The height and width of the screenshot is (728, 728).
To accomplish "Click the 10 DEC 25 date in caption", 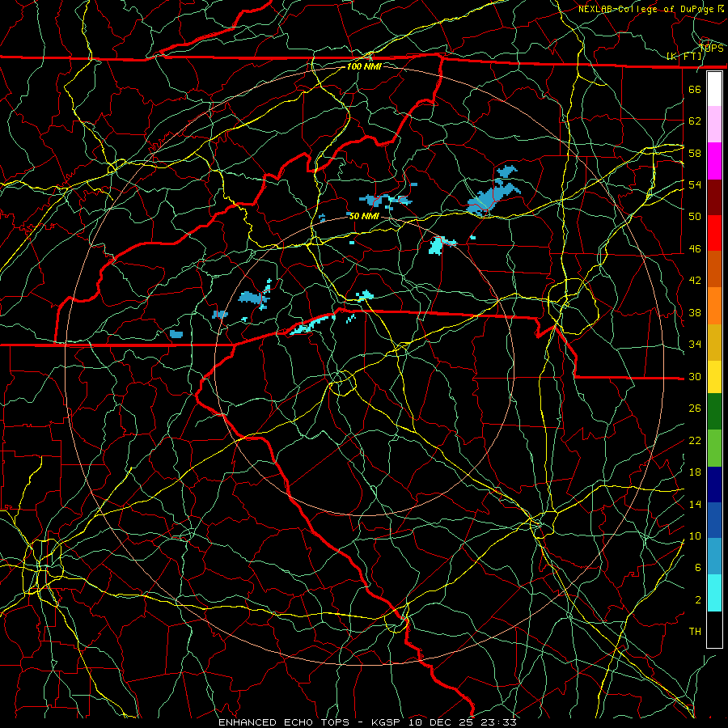I will (442, 722).
